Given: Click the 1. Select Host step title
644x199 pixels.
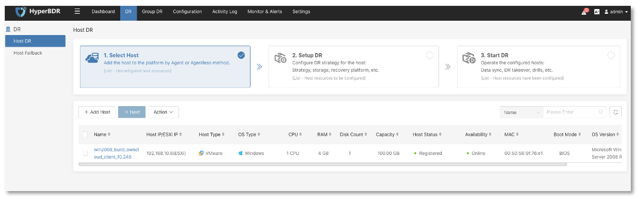Looking at the screenshot, I should tap(121, 55).
